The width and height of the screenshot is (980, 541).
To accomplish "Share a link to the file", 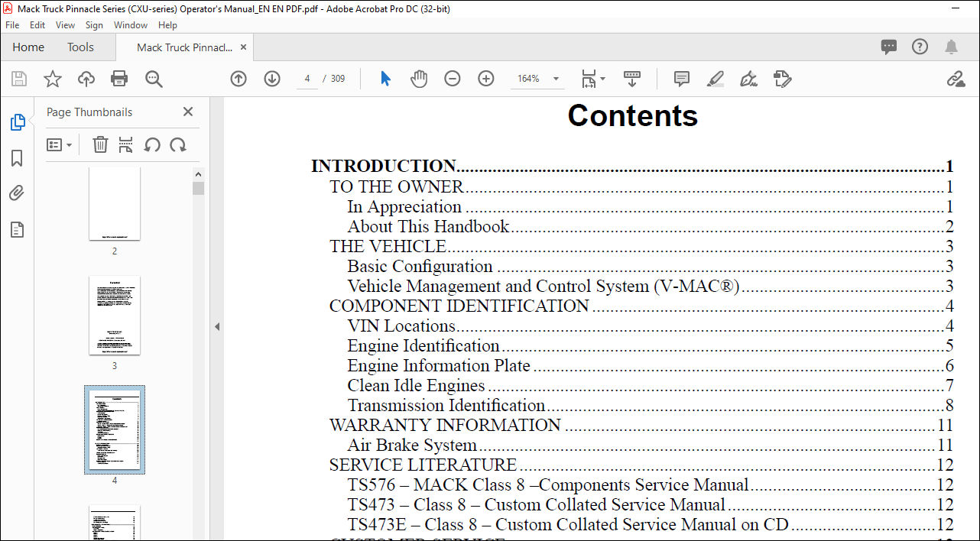I will (956, 79).
